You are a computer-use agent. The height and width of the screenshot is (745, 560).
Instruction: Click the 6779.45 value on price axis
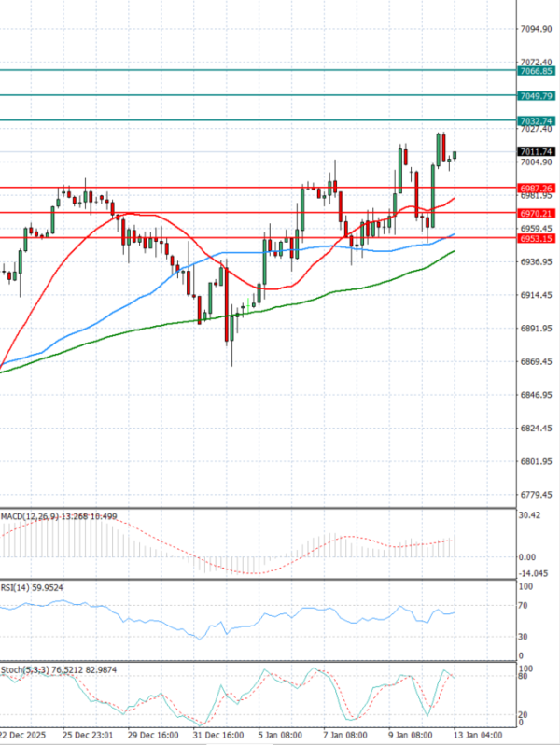535,495
